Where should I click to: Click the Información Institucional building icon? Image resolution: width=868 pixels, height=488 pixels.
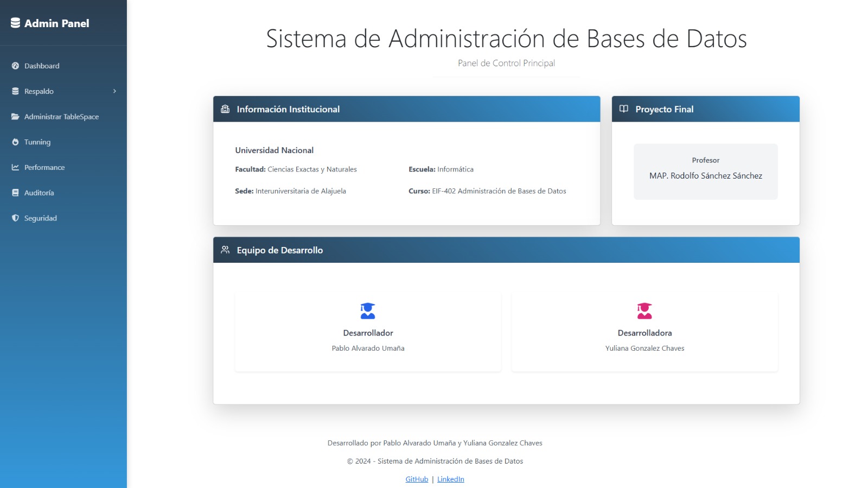click(x=225, y=109)
